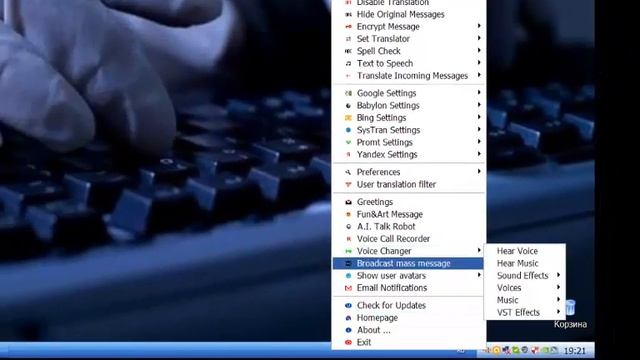Open the Recycle Bin (Корзина) desktop icon
Screen dimensions: 640x360
(x=570, y=314)
